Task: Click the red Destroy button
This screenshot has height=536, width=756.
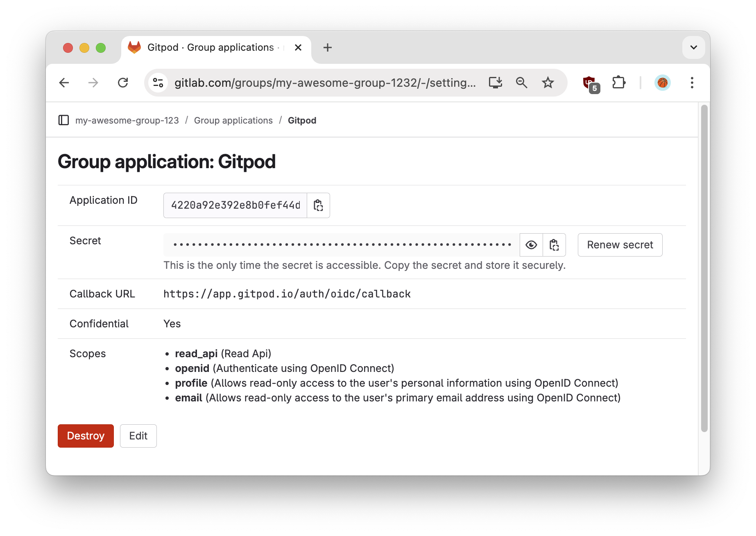Action: coord(86,436)
